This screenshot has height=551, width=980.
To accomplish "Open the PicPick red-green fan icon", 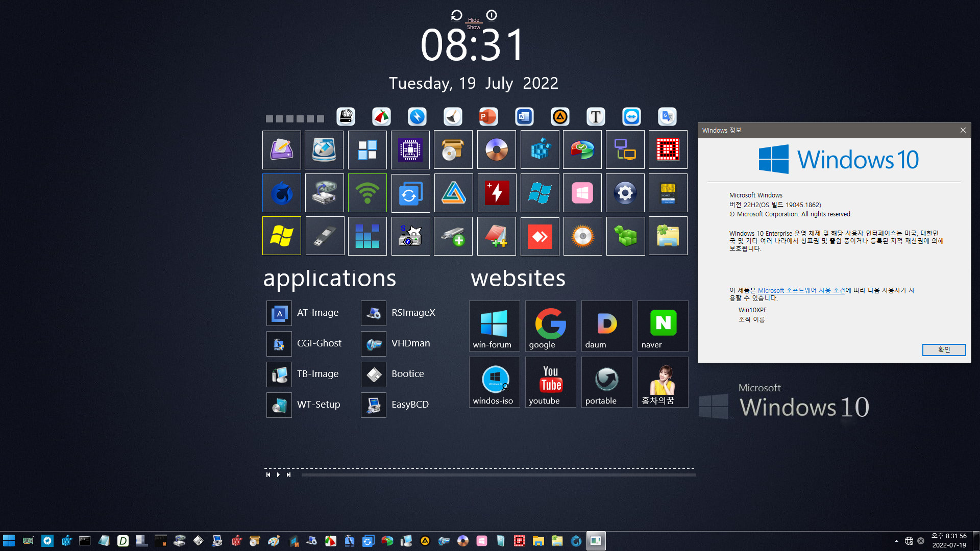I will click(381, 117).
